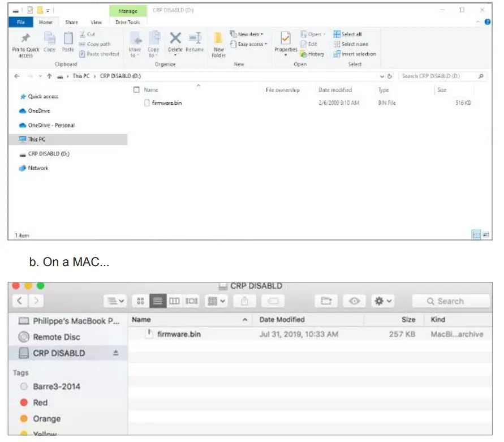Open the Copy to dropdown
504x442 pixels.
point(154,45)
